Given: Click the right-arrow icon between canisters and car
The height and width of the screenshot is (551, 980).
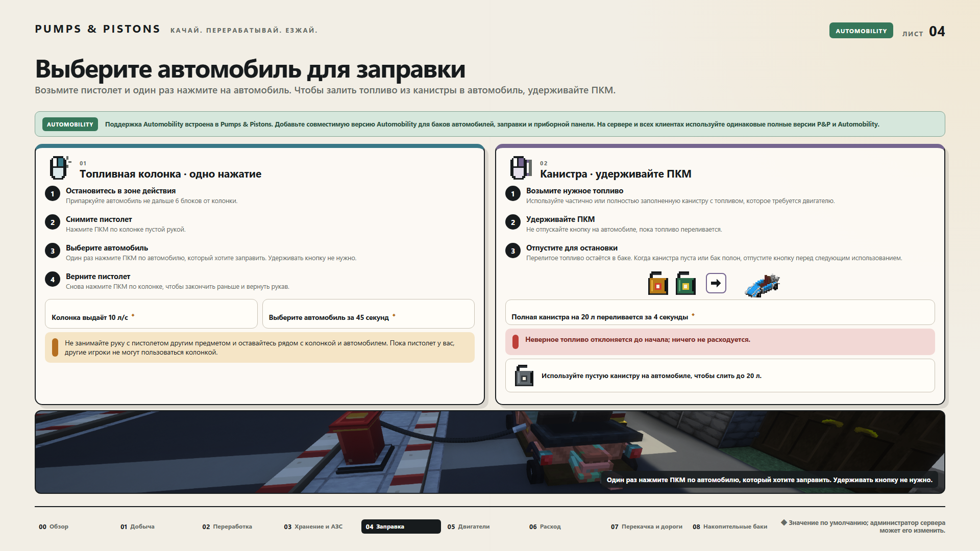Looking at the screenshot, I should tap(716, 283).
